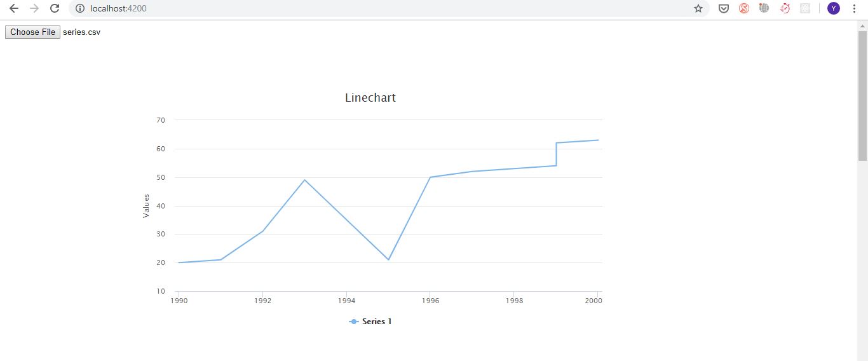868x361 pixels.
Task: Click the 40 y-axis label
Action: 161,206
